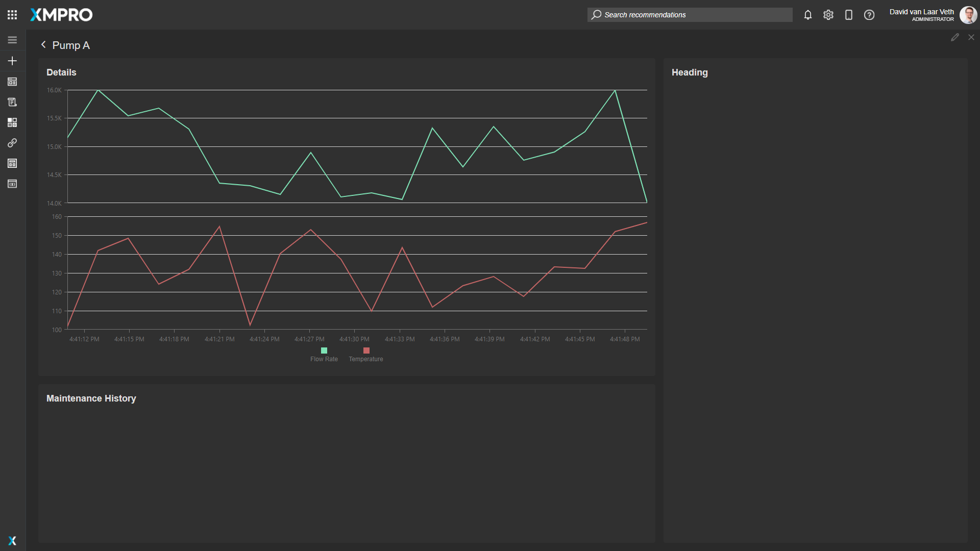Viewport: 980px width, 551px height.
Task: Click the pencil edit page icon
Action: coord(954,37)
